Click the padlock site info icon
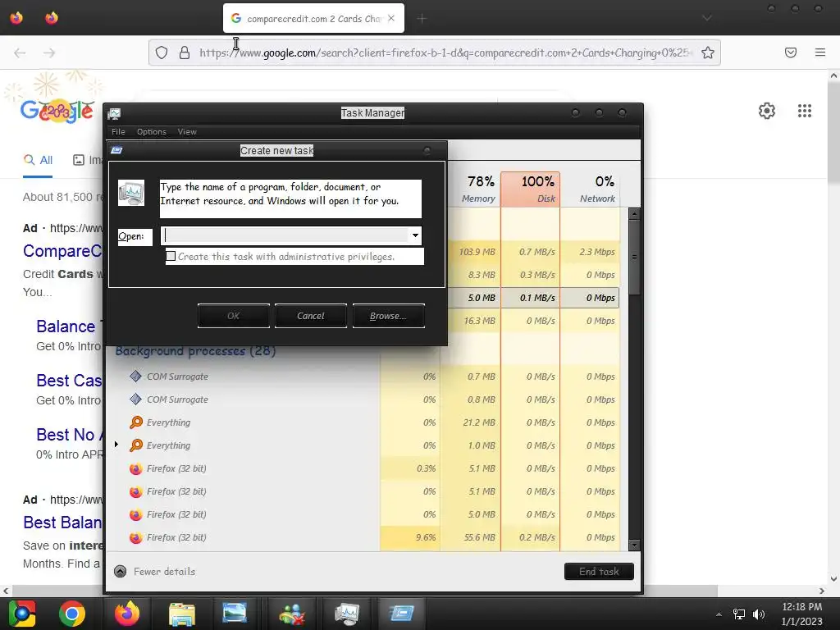This screenshot has height=630, width=840. click(x=185, y=52)
